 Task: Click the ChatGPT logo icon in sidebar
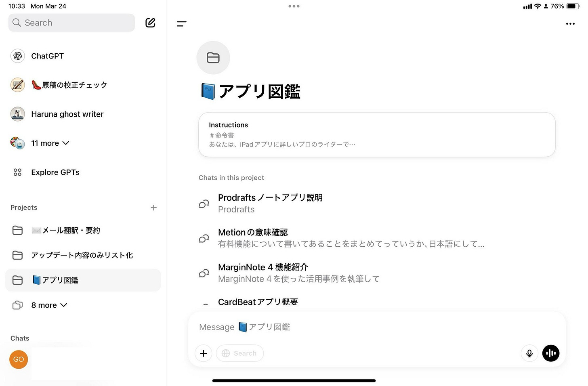(x=17, y=56)
